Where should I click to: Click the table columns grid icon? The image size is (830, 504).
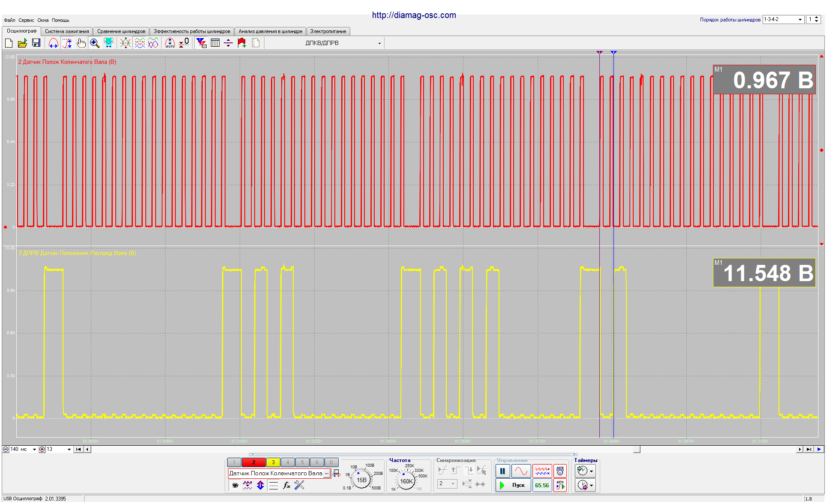215,43
